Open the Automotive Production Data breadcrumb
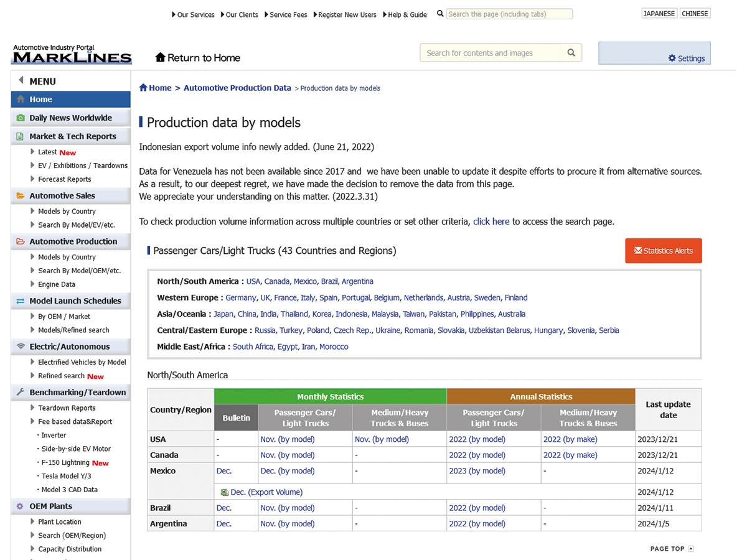The height and width of the screenshot is (560, 747). 237,88
